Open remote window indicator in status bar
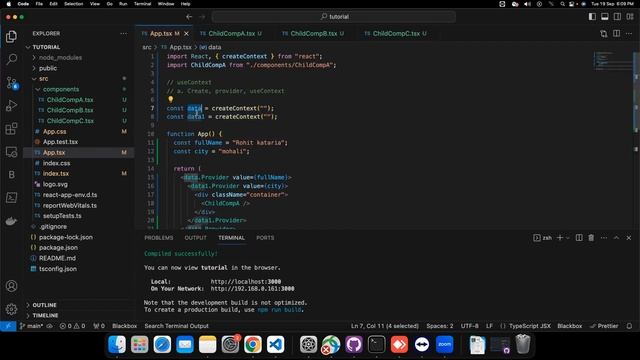 coord(8,326)
